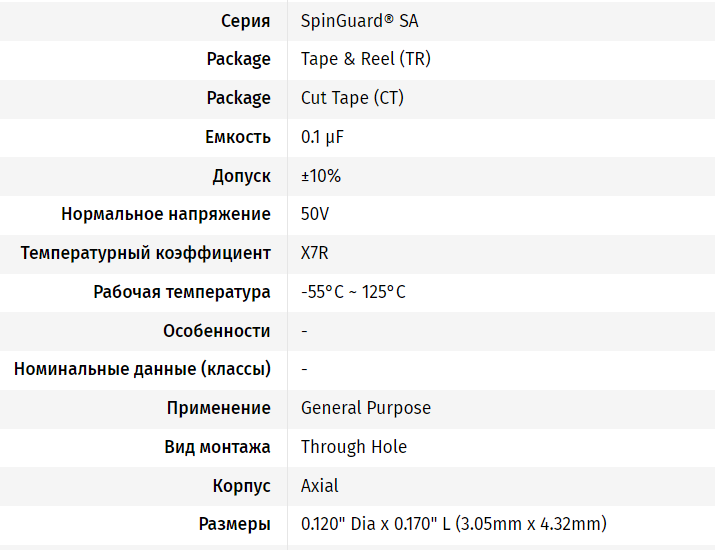Viewport: 715px width, 550px height.
Task: Select the ±10% tolerance value
Action: click(x=321, y=176)
